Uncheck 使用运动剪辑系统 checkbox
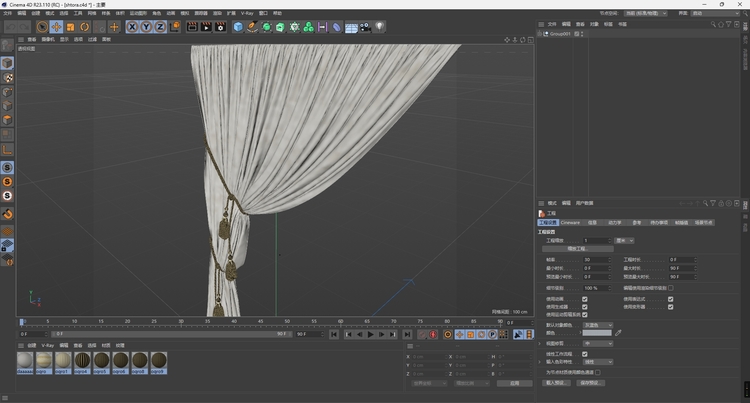This screenshot has height=403, width=750. click(x=585, y=315)
